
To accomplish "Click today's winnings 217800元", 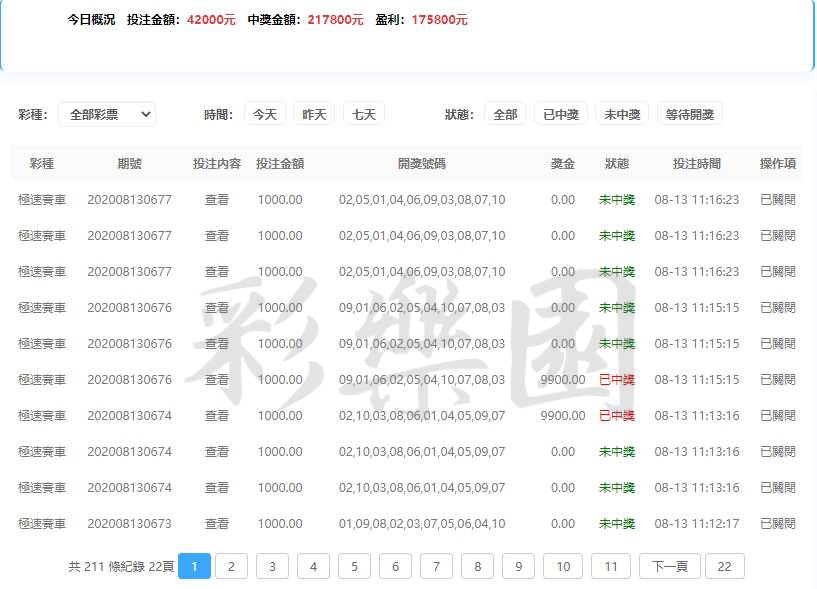I will (x=335, y=20).
